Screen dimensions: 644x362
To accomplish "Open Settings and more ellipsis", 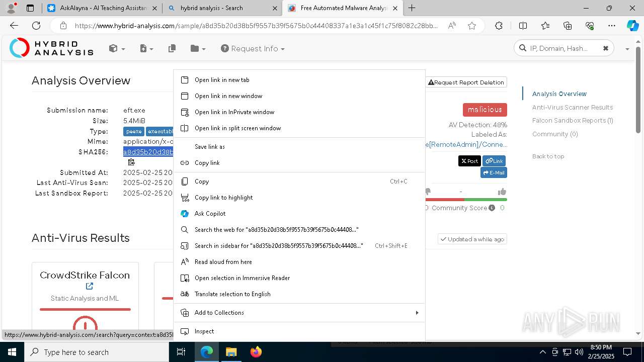I will 612,26.
